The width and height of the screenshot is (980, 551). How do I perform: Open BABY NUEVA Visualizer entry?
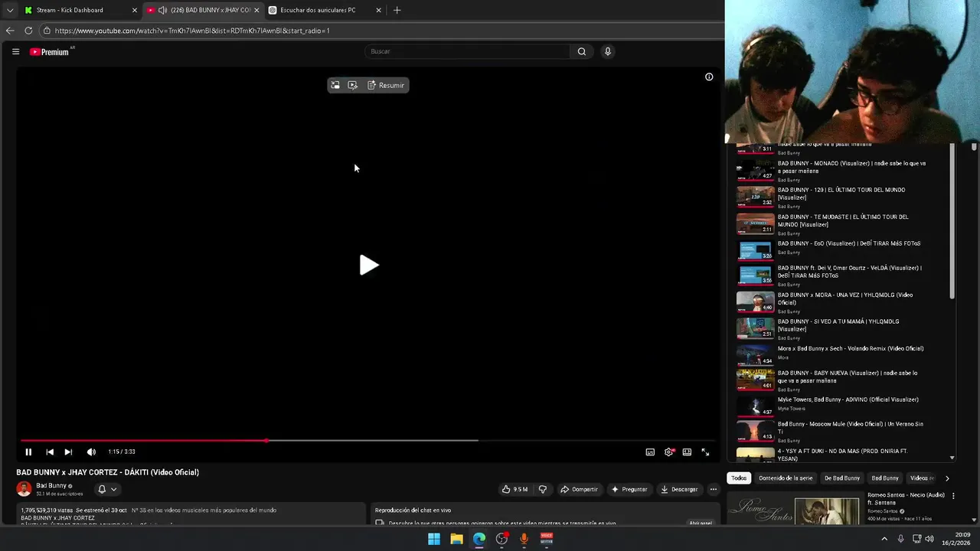point(840,380)
